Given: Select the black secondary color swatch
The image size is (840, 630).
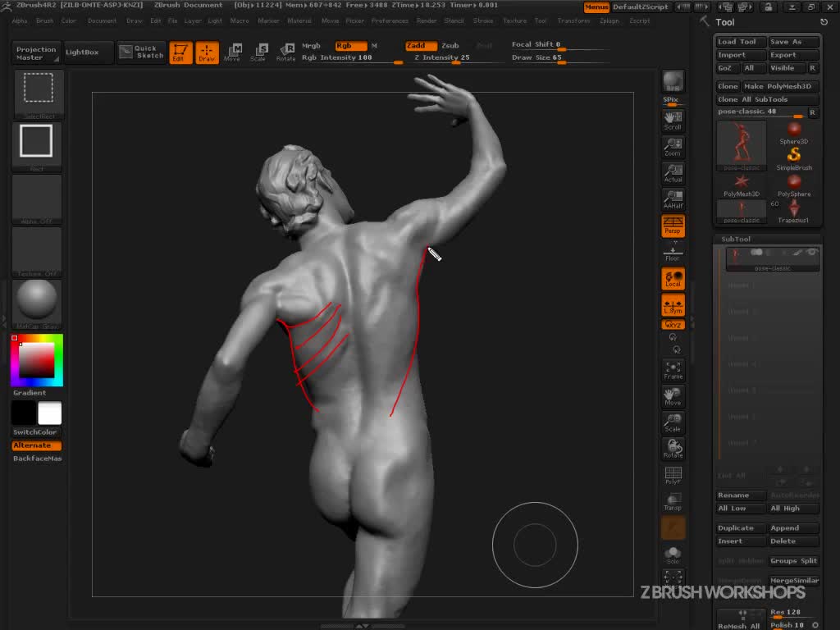Looking at the screenshot, I should coord(24,413).
